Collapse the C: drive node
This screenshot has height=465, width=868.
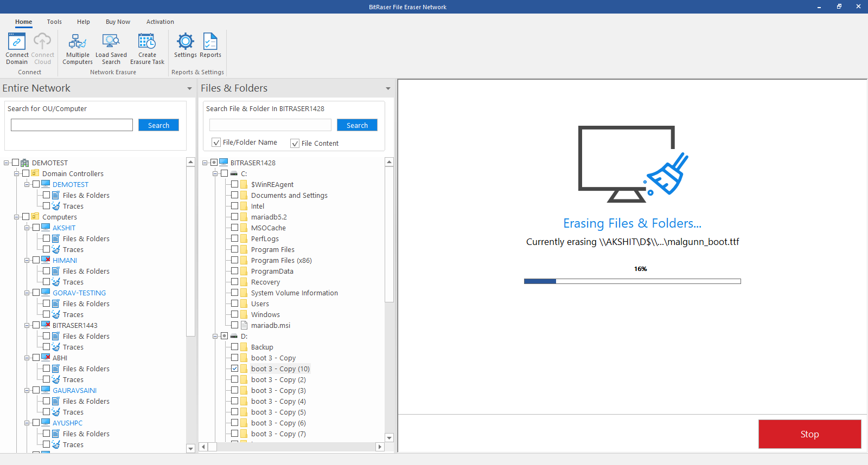click(215, 173)
